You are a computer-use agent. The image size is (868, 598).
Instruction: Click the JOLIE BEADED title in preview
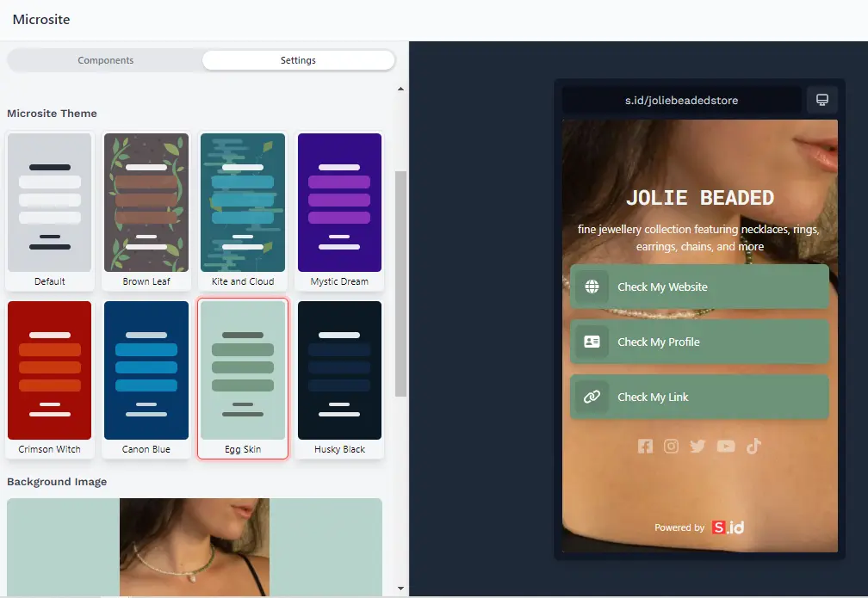(x=700, y=198)
